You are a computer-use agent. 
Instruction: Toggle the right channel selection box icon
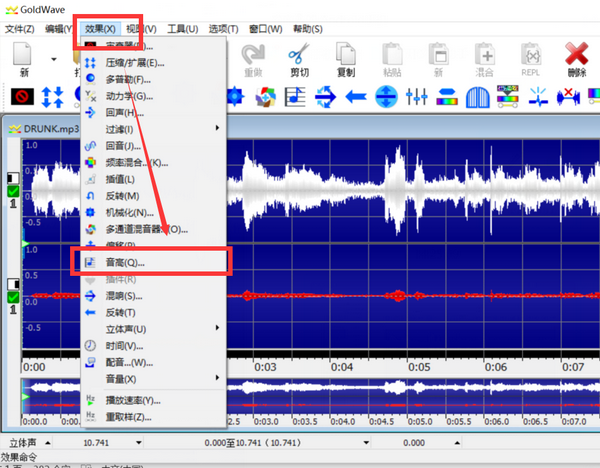[13, 284]
